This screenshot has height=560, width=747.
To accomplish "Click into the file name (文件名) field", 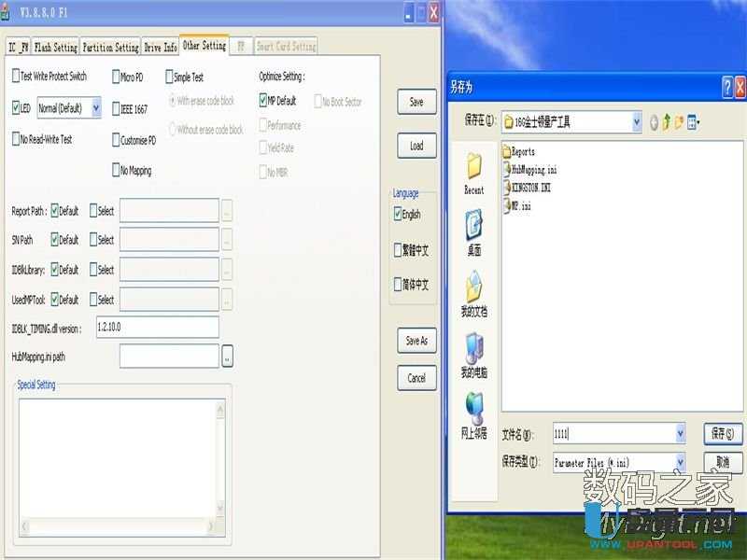I will (612, 433).
